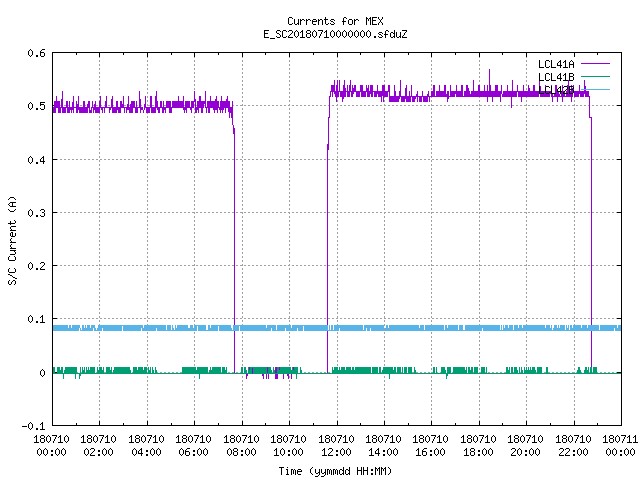Click the y-axis tick value 0.4
The image size is (640, 480).
[x=36, y=160]
